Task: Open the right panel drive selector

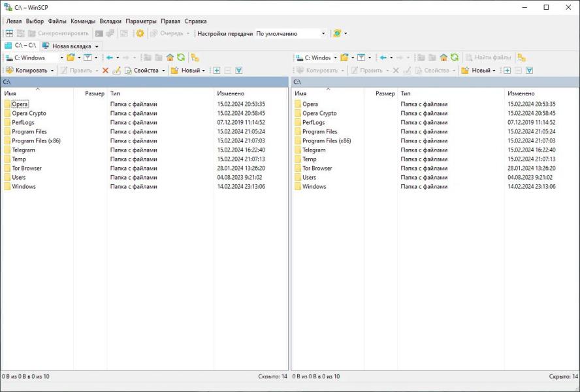Action: pos(316,57)
